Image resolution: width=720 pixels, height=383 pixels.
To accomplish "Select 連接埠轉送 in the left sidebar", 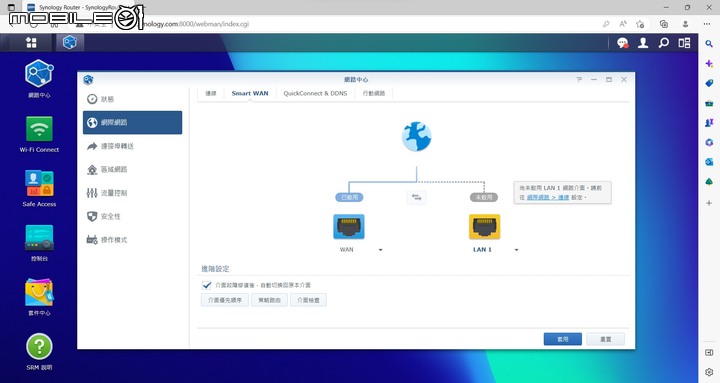I will [132, 146].
